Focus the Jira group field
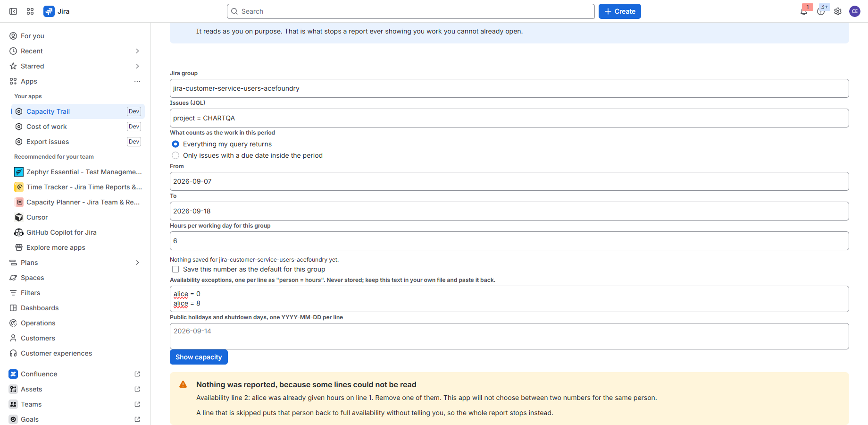The width and height of the screenshot is (868, 425). tap(509, 88)
